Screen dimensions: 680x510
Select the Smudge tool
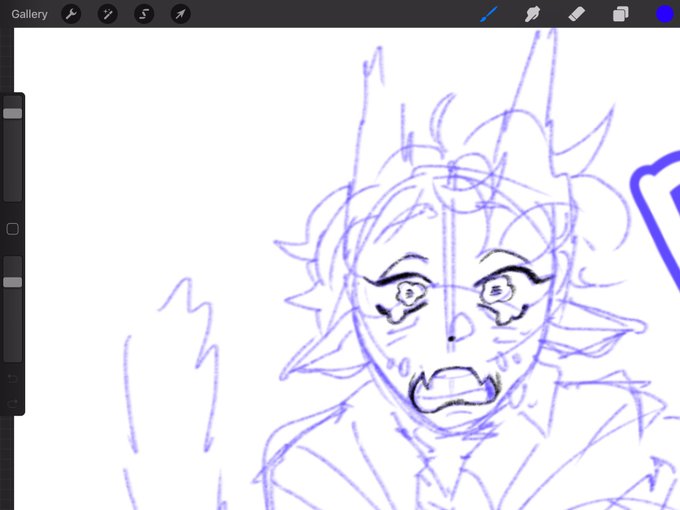tap(532, 14)
